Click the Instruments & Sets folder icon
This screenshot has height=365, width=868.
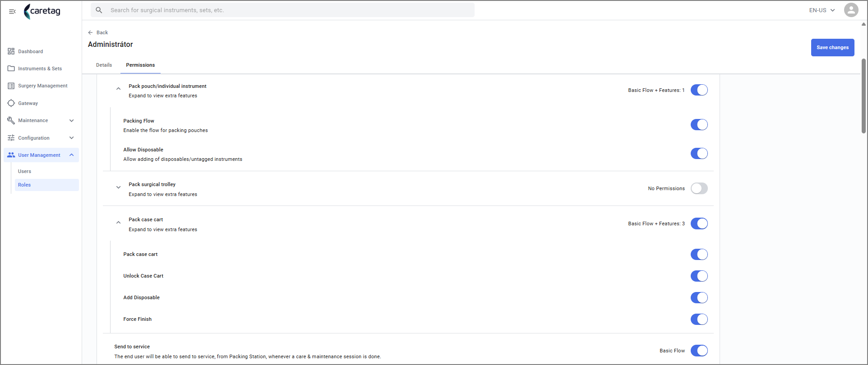click(11, 68)
